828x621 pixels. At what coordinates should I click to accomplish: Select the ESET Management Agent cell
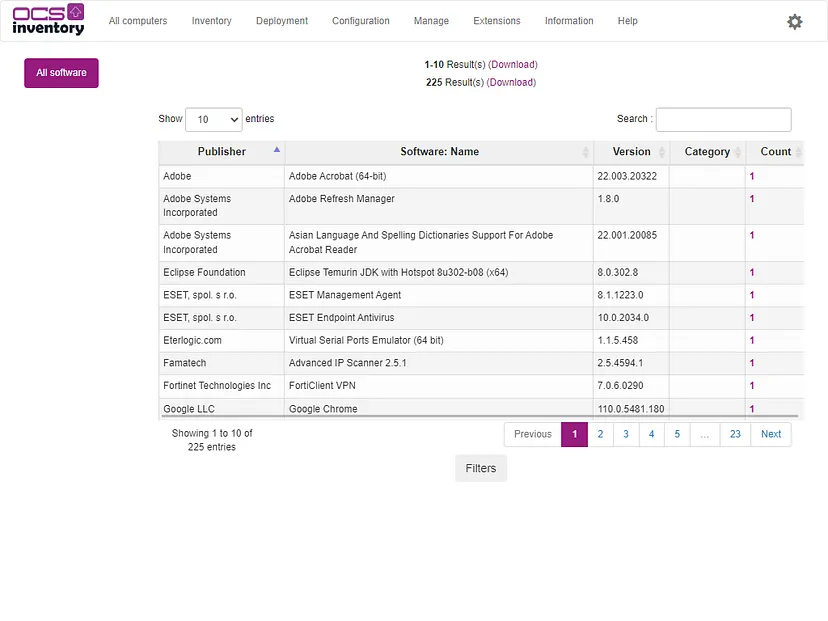pos(439,295)
